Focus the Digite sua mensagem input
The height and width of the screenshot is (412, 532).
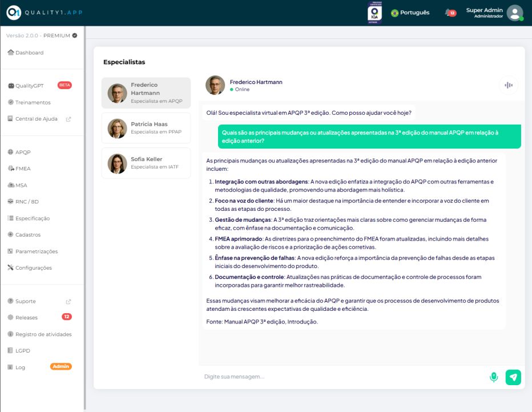coord(344,377)
